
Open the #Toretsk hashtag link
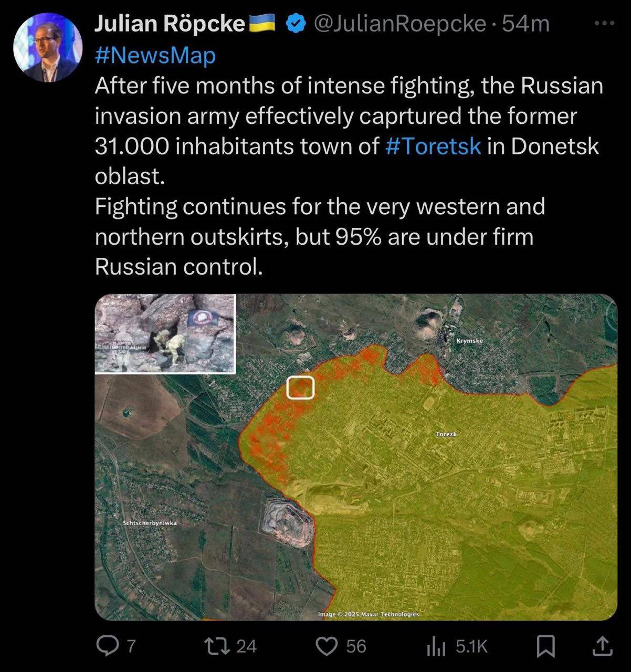tap(433, 146)
